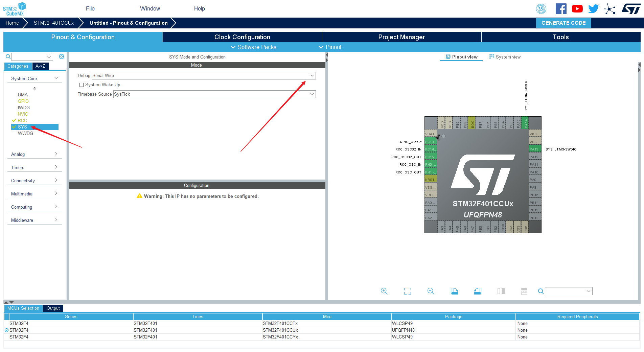Open the Output tab at the bottom

click(53, 308)
